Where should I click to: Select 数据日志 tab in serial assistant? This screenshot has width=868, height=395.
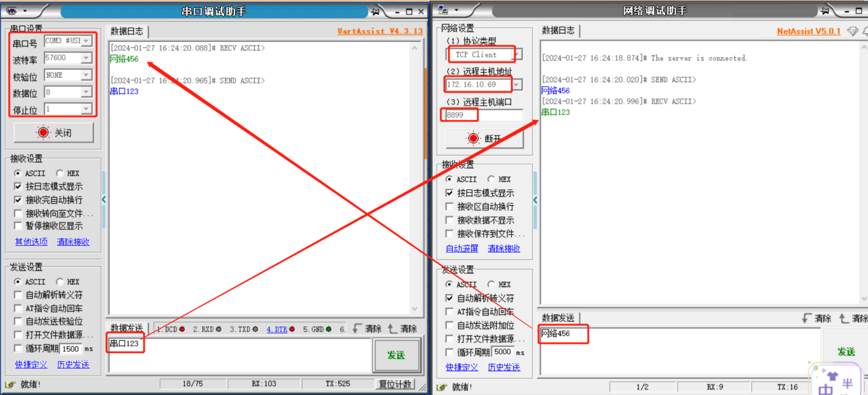(127, 31)
